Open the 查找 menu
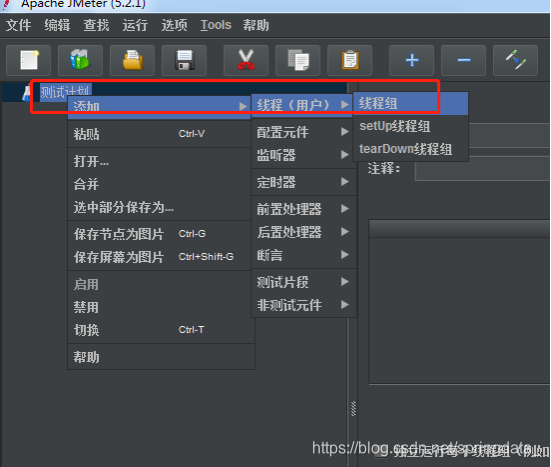The height and width of the screenshot is (467, 551). [x=96, y=25]
